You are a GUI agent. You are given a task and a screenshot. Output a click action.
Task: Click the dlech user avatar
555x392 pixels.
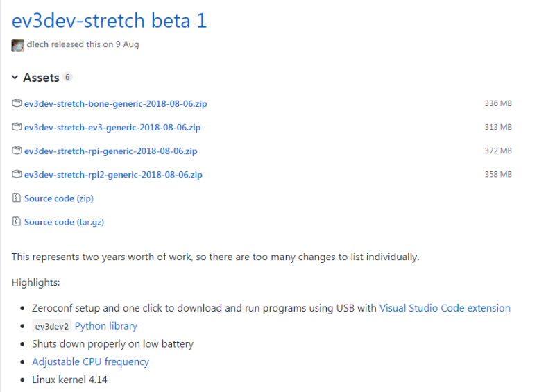[18, 45]
